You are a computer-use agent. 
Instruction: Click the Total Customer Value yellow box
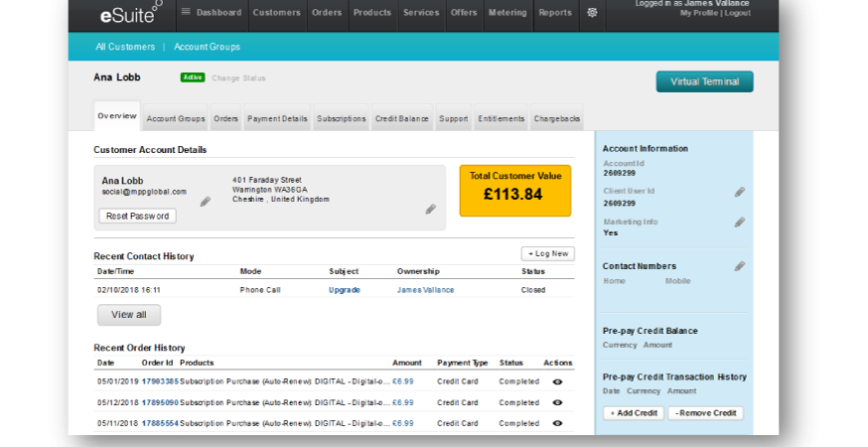point(514,190)
